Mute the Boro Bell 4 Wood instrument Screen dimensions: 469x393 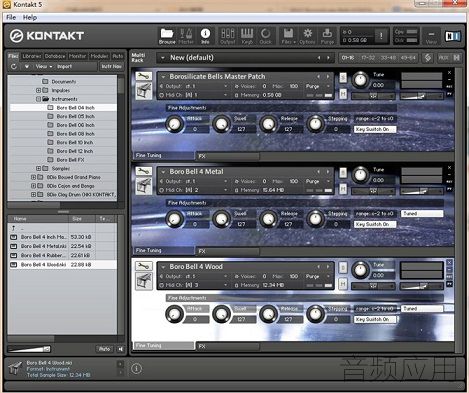pyautogui.click(x=343, y=284)
